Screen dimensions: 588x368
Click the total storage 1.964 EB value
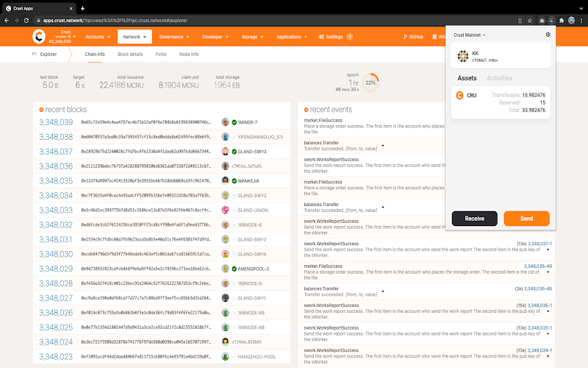pyautogui.click(x=226, y=85)
